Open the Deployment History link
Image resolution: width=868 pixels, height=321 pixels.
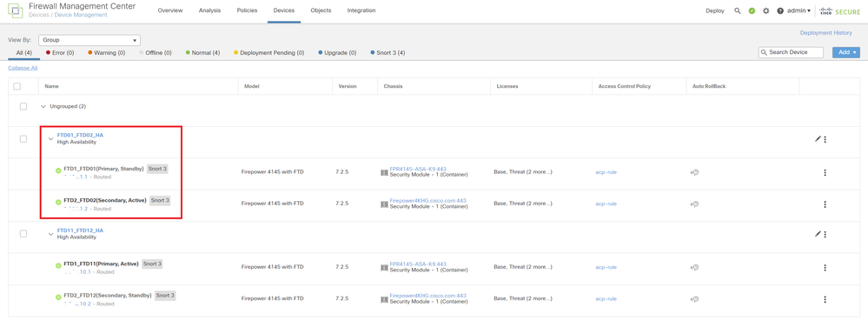[x=826, y=33]
